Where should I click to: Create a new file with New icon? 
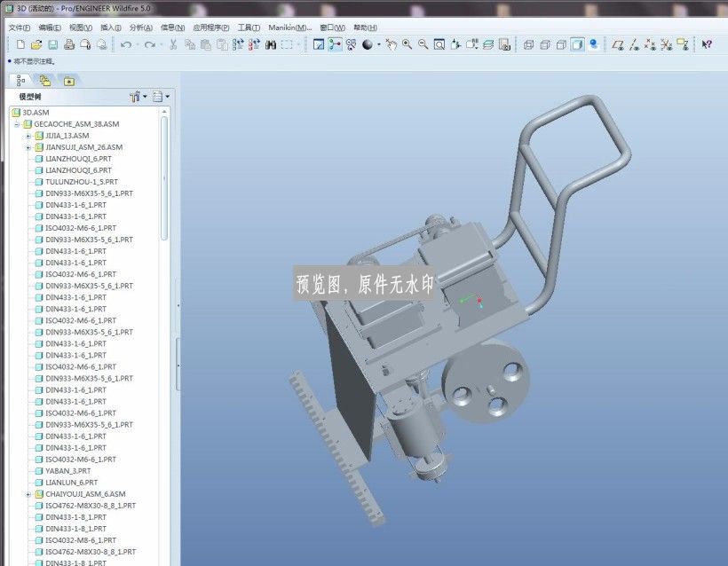20,44
